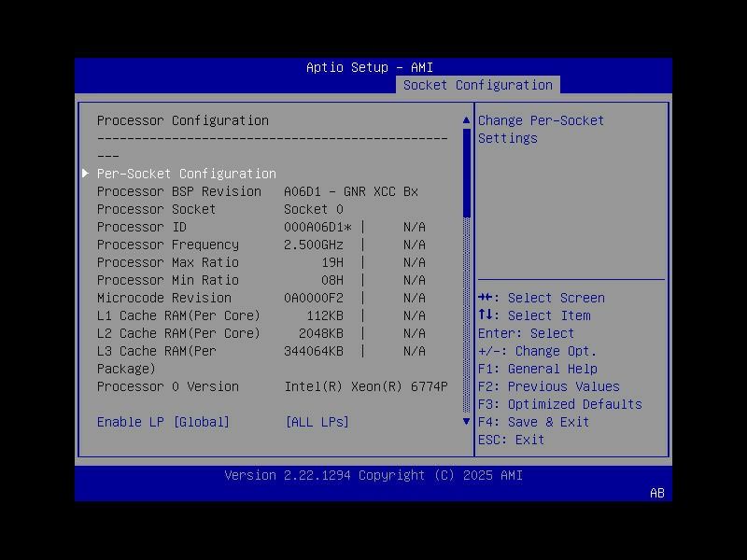The width and height of the screenshot is (747, 560).
Task: Click the triangle arrow beside Per-Socket Configuration
Action: pos(85,173)
